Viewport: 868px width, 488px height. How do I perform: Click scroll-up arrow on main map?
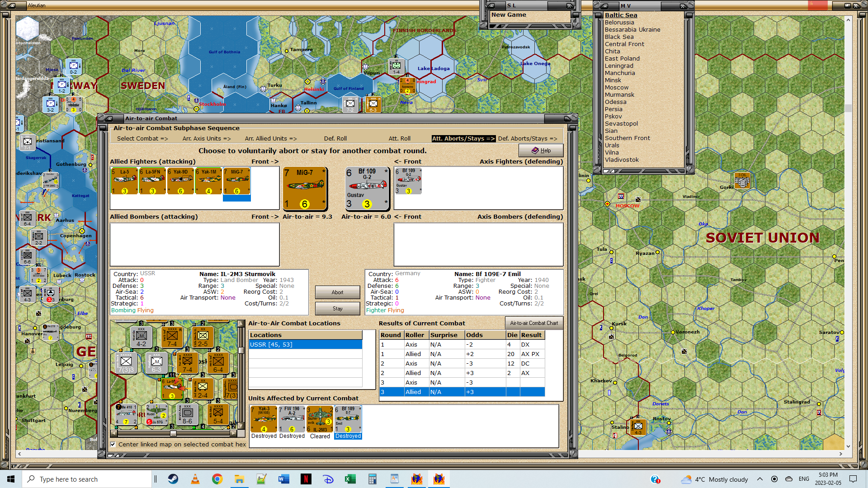(848, 19)
